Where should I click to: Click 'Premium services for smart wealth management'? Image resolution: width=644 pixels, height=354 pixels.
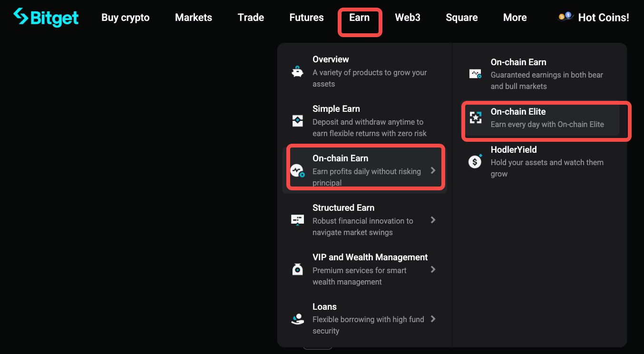coord(360,276)
